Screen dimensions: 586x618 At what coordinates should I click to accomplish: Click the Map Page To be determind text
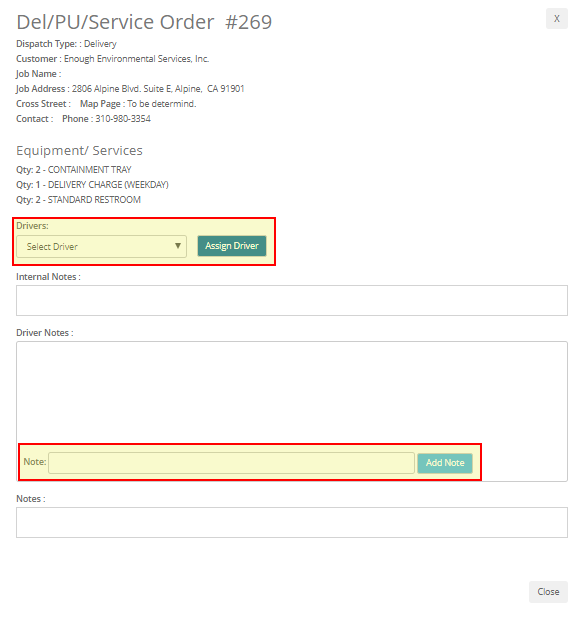[138, 104]
